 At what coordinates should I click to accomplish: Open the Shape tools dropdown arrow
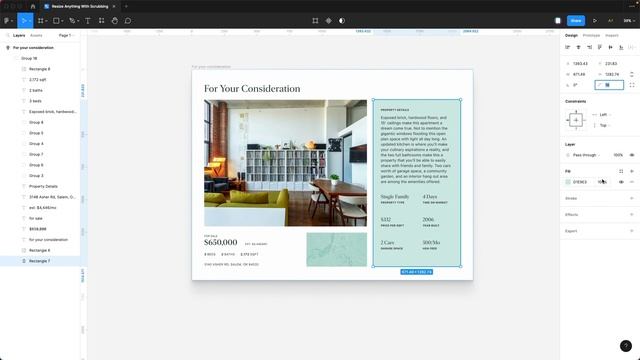pyautogui.click(x=62, y=21)
